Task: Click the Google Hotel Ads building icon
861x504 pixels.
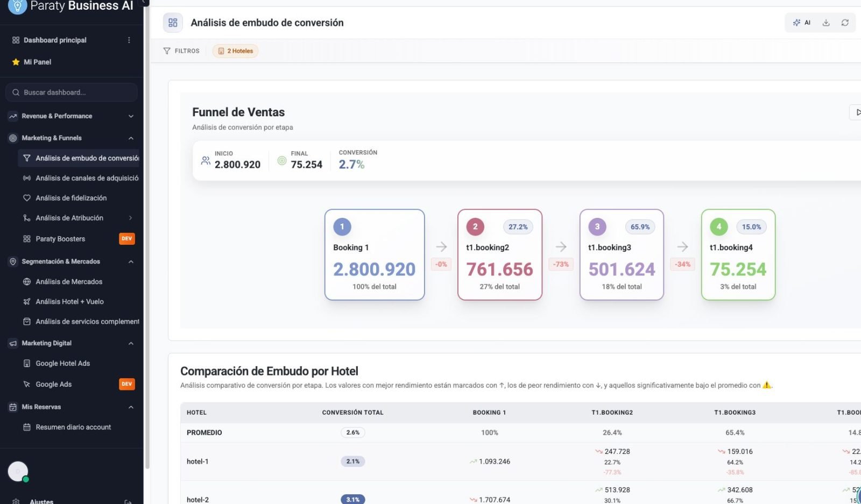Action: (x=27, y=364)
